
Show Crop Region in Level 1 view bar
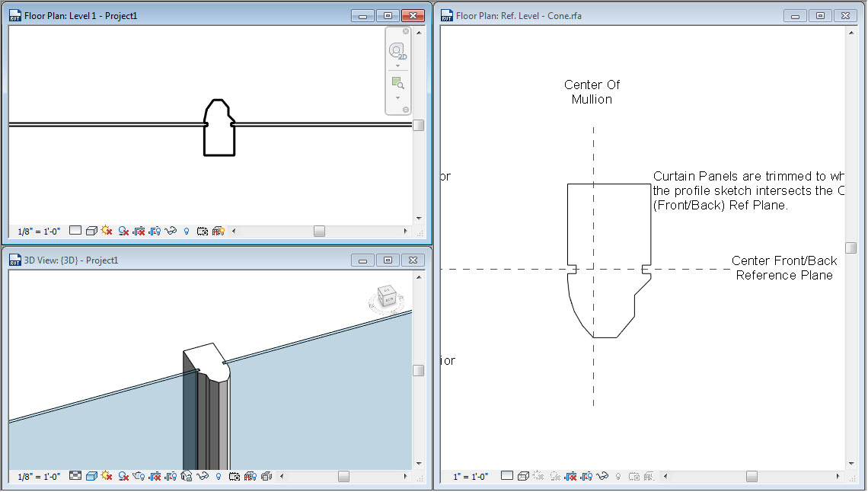pos(155,231)
